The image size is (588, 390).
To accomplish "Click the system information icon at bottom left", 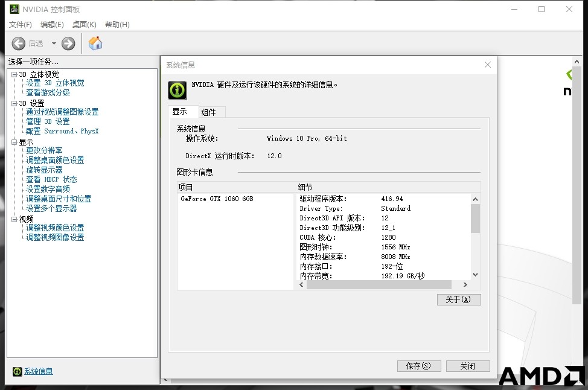I will click(18, 371).
